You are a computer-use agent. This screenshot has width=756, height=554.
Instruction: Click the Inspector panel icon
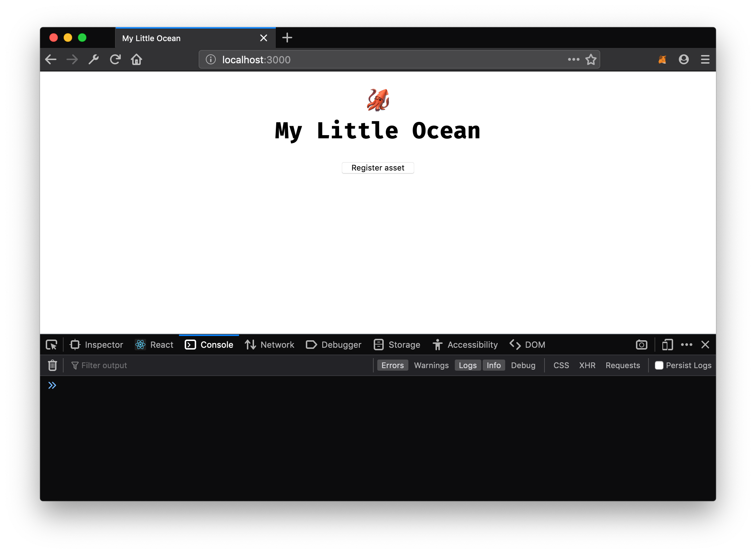(x=76, y=344)
